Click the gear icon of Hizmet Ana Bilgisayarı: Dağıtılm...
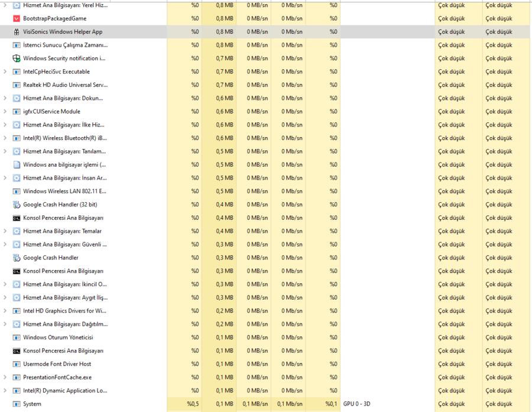The width and height of the screenshot is (532, 412). pos(17,324)
